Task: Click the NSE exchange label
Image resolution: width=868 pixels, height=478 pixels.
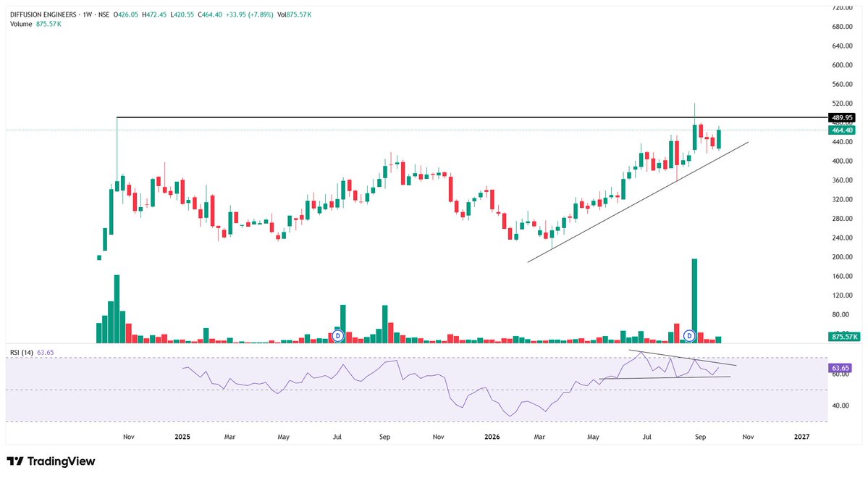Action: coord(104,15)
